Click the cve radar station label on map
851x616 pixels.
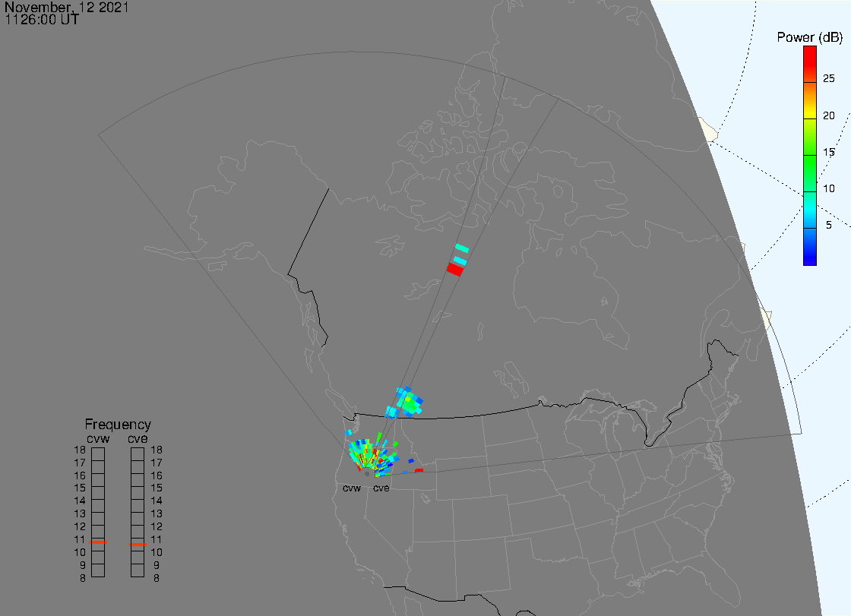[x=381, y=488]
